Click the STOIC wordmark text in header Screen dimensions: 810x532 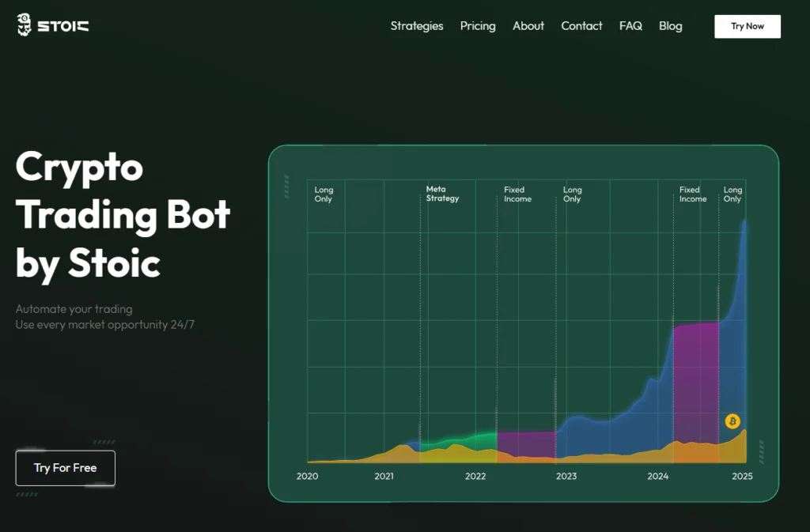pos(63,26)
